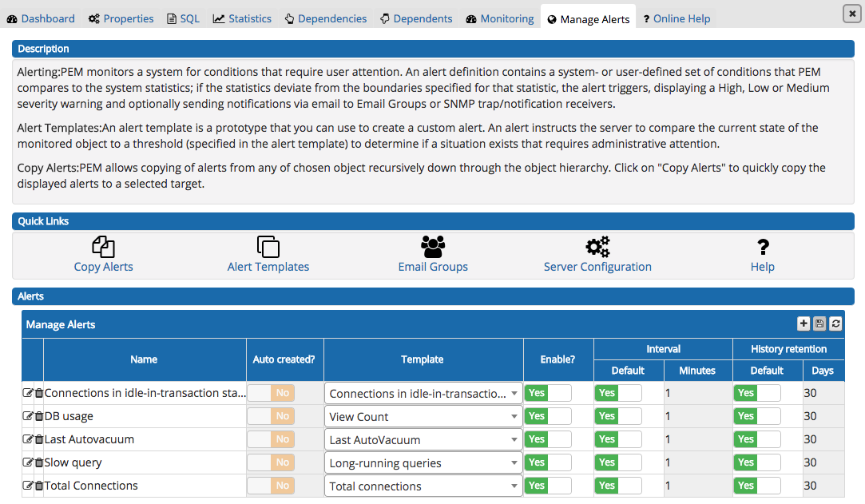This screenshot has height=504, width=865.
Task: Switch to the Properties tab
Action: [x=121, y=18]
